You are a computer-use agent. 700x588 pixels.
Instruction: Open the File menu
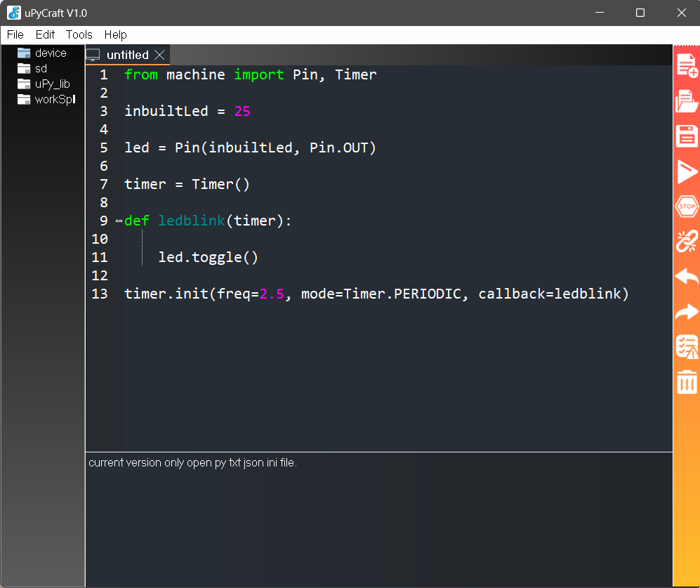pos(15,34)
